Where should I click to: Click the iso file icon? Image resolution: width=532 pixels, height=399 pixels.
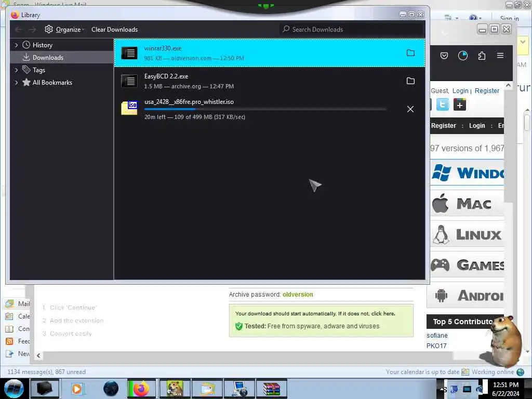click(129, 108)
